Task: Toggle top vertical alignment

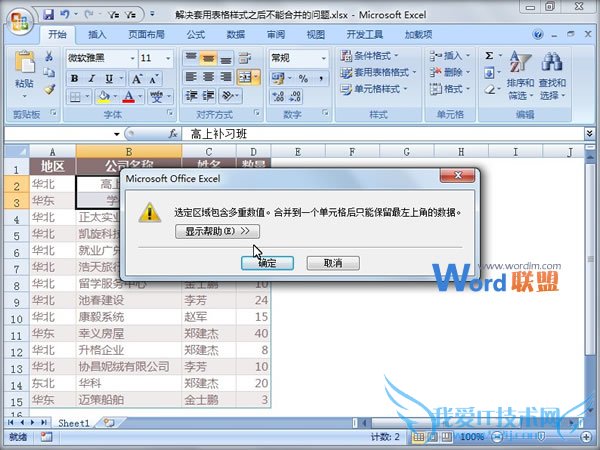Action: tap(191, 58)
